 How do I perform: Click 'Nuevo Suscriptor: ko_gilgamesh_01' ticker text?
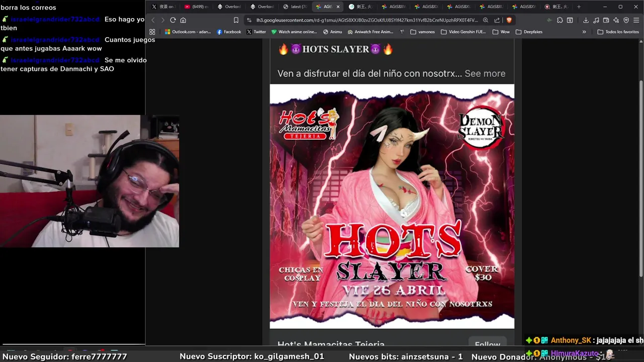click(252, 356)
